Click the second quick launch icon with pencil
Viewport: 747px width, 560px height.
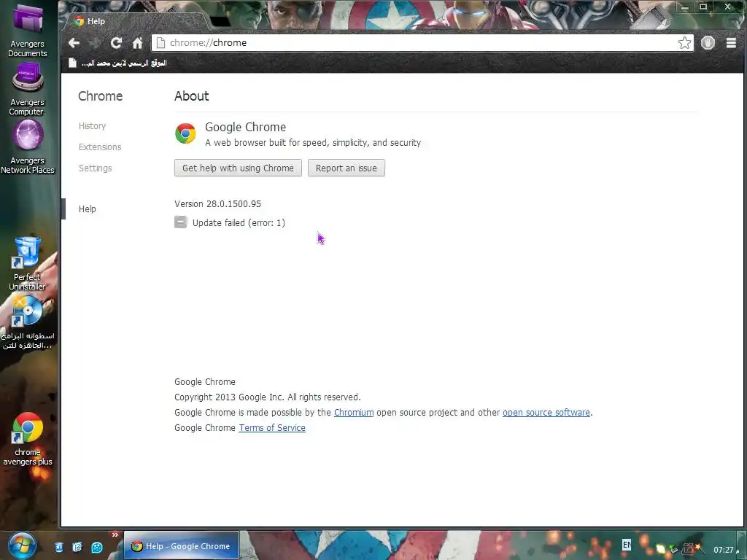77,547
